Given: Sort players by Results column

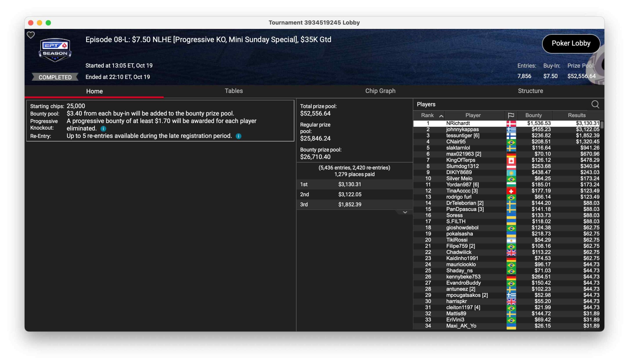Looking at the screenshot, I should click(x=577, y=115).
